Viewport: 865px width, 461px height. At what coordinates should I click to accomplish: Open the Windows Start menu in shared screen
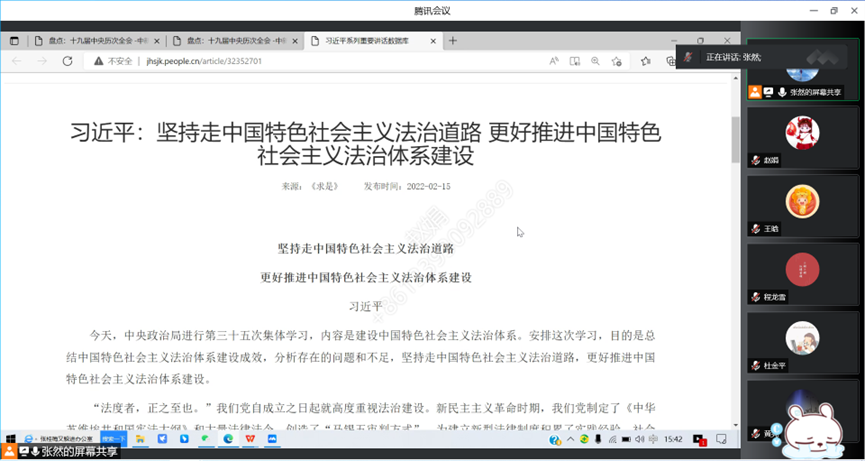[9, 439]
